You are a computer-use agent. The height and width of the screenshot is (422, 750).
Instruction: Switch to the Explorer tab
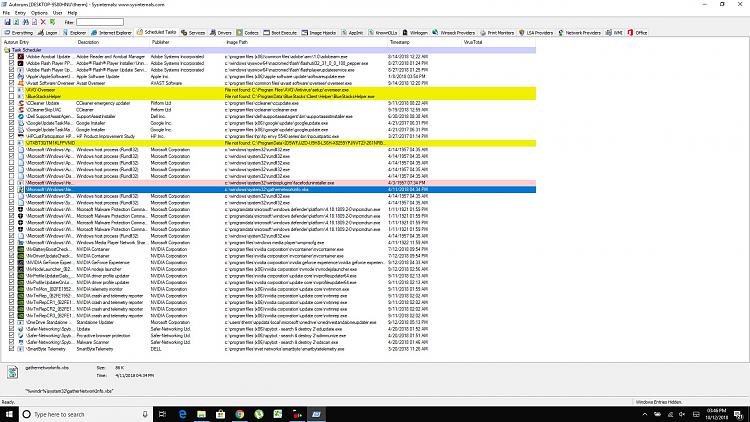click(75, 33)
